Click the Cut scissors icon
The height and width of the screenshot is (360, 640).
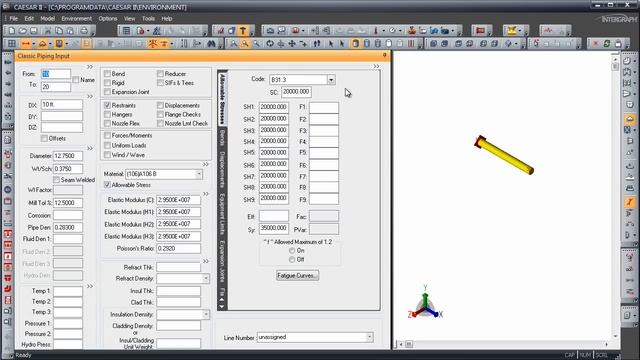tap(48, 31)
